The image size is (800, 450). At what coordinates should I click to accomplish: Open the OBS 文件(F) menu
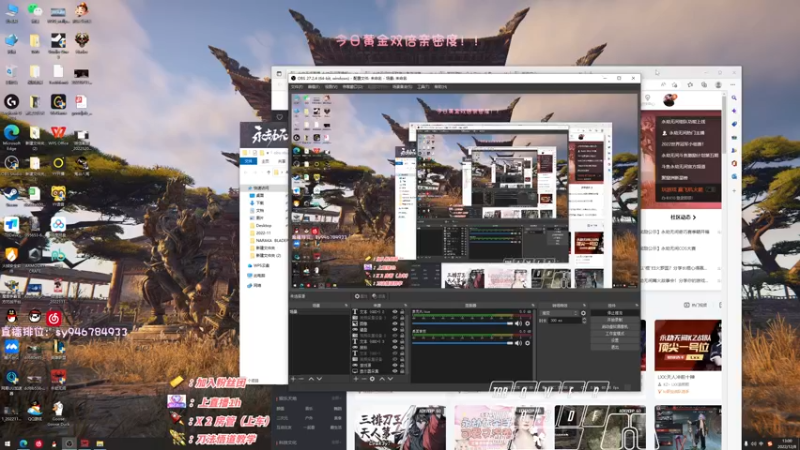point(296,87)
